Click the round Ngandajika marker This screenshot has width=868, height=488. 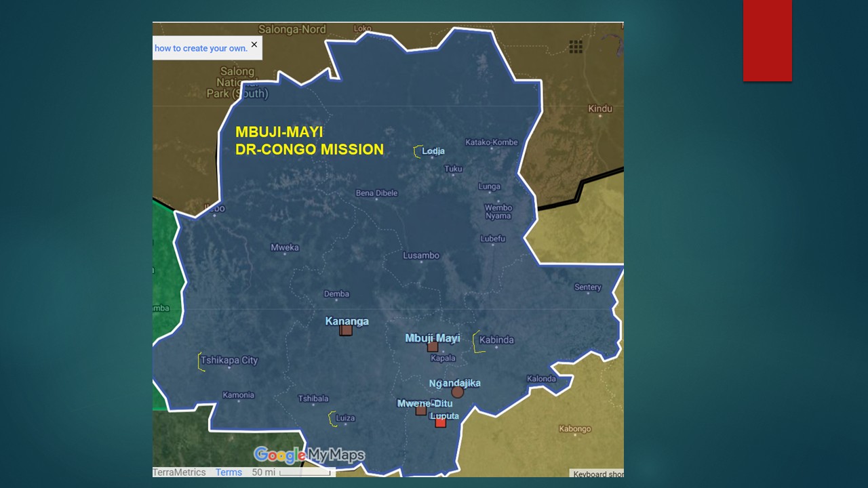[x=457, y=392]
